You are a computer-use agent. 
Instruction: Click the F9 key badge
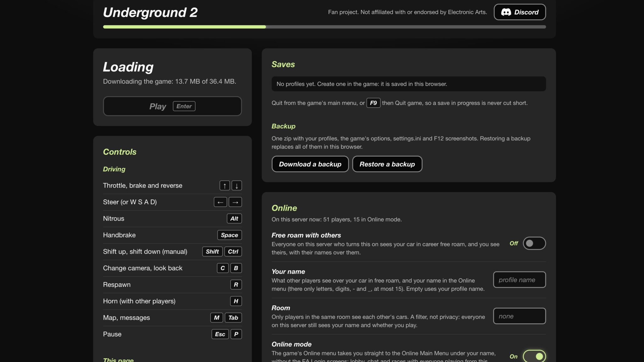pos(373,103)
